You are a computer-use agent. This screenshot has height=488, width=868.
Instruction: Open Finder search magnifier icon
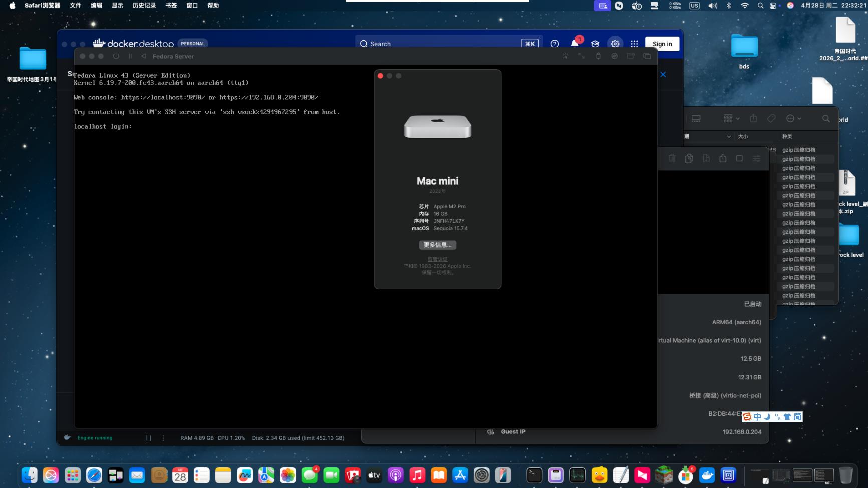pos(826,119)
